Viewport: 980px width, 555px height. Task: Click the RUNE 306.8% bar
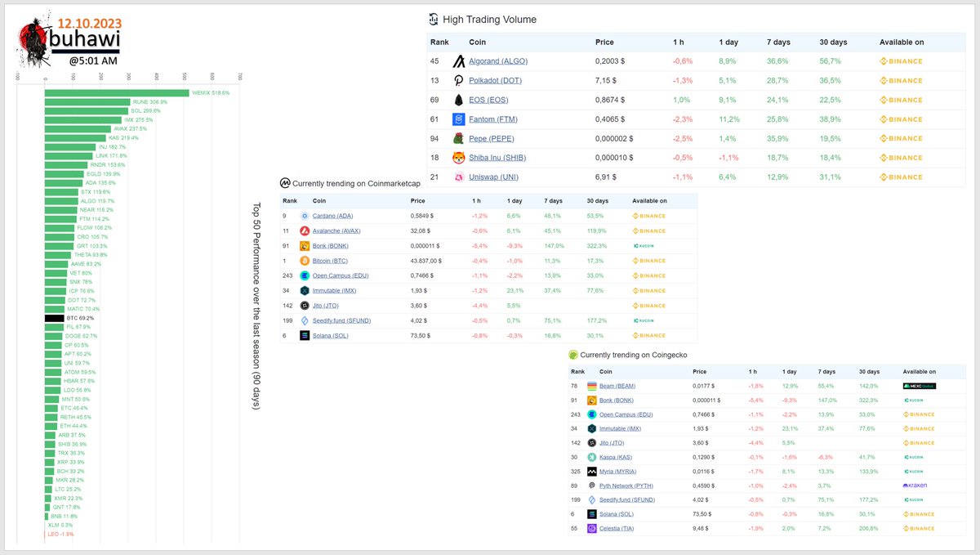[x=87, y=102]
